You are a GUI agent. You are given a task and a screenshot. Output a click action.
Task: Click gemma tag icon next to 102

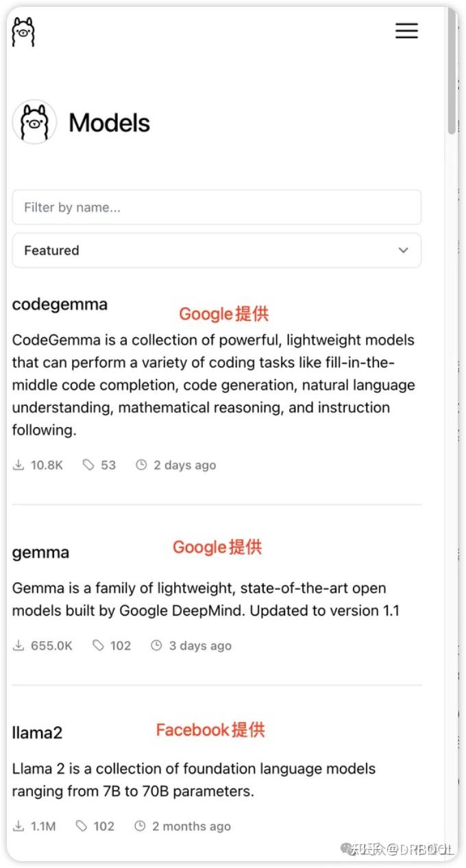(x=99, y=645)
